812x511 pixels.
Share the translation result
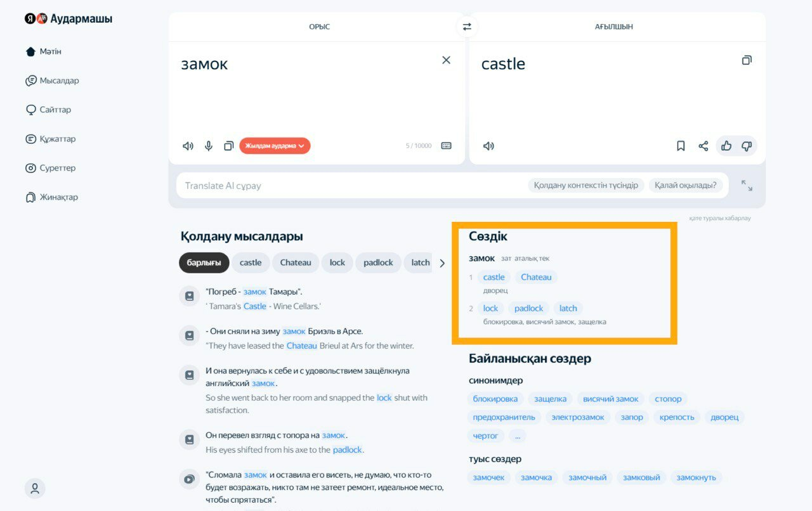click(x=703, y=146)
